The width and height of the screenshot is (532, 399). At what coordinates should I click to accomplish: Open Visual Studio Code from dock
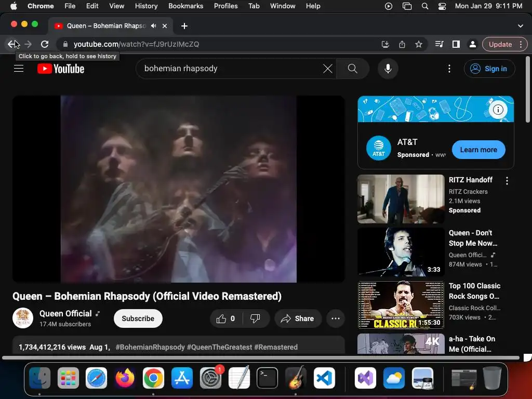[x=324, y=378]
